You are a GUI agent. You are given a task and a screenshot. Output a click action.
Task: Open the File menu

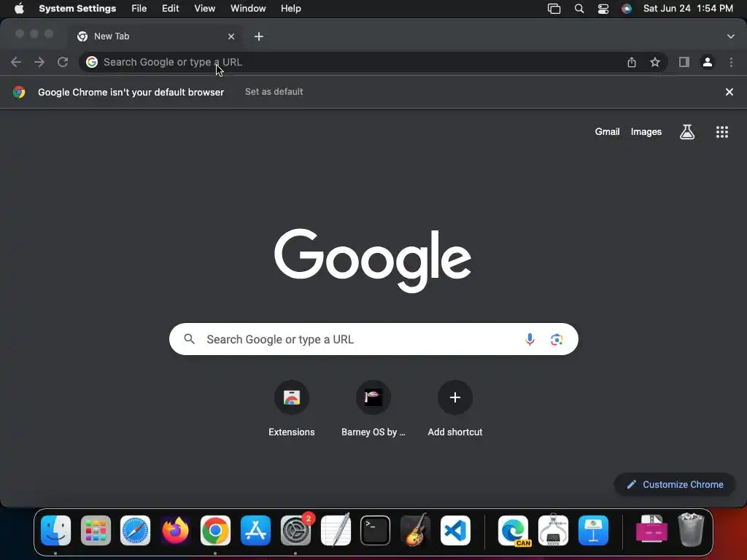[139, 9]
